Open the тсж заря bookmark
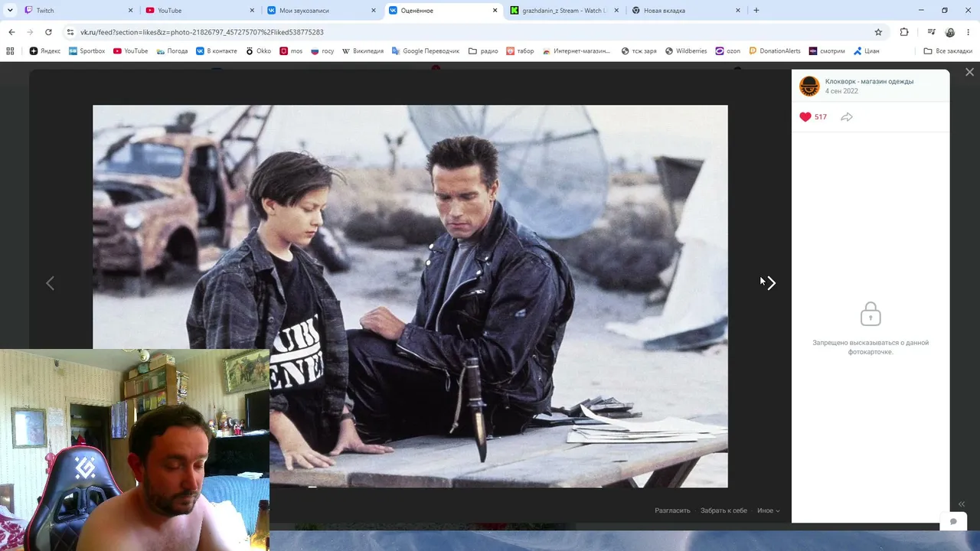Image resolution: width=980 pixels, height=551 pixels. click(x=639, y=51)
